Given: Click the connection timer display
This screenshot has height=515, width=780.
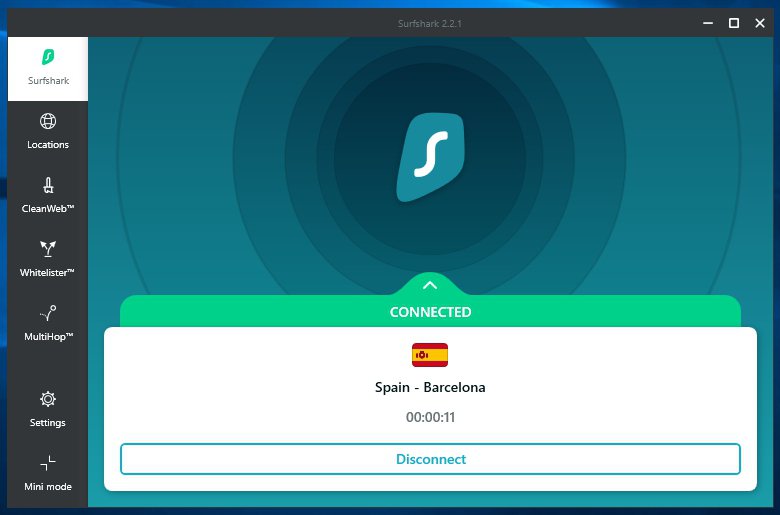Looking at the screenshot, I should tap(430, 417).
